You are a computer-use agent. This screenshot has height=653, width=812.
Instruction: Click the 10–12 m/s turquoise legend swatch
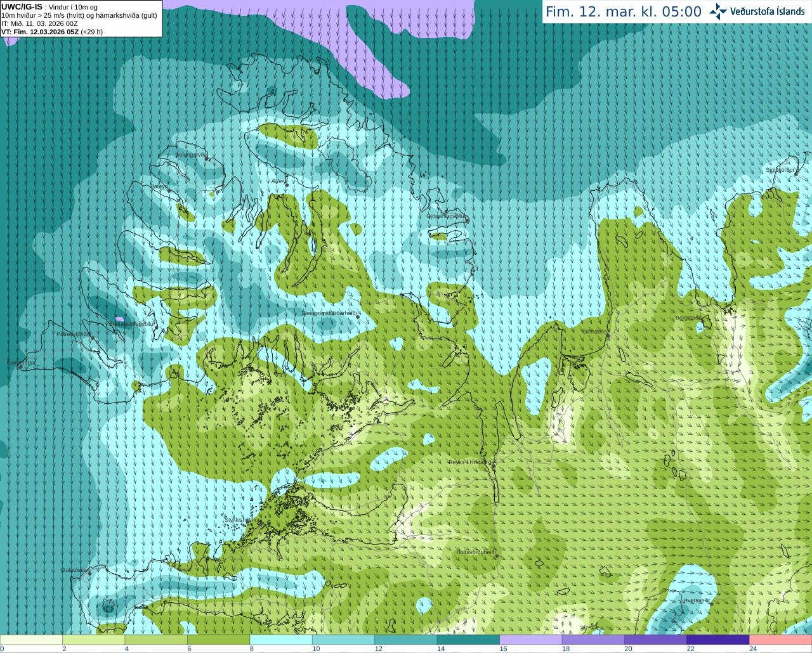point(343,640)
